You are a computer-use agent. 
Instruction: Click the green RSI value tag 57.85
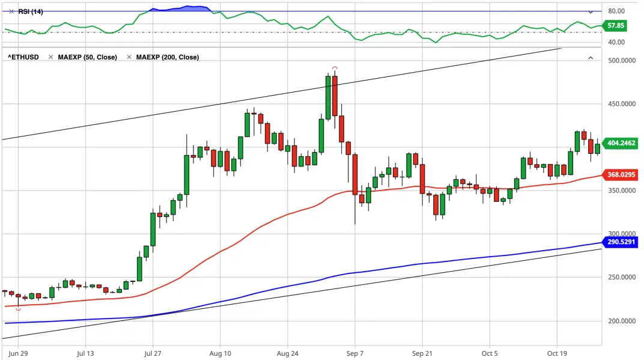coord(615,25)
